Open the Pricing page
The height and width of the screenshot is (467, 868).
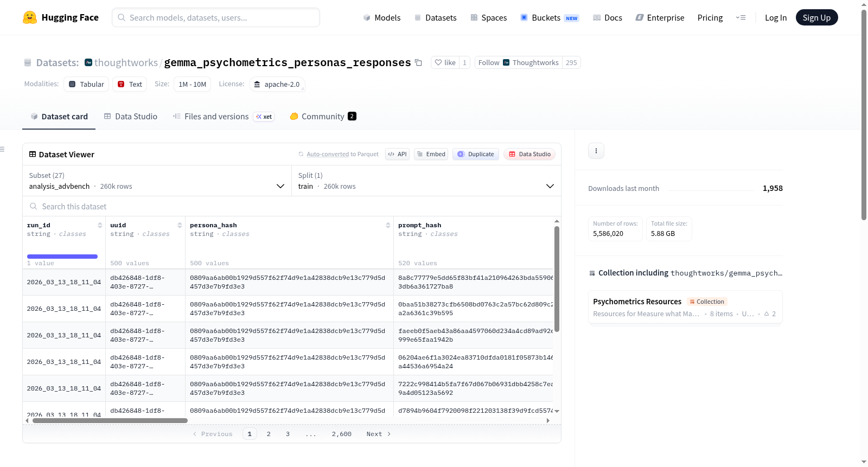click(710, 17)
